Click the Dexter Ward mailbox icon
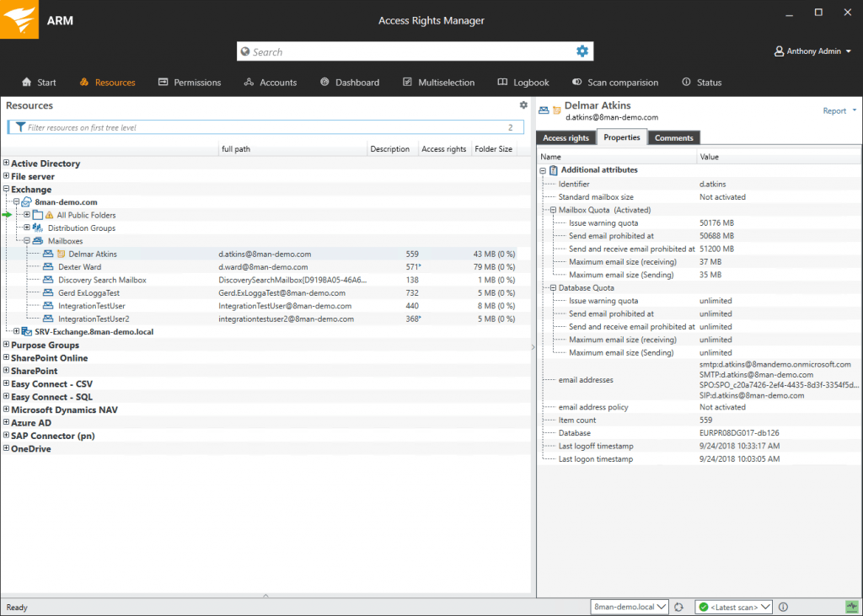This screenshot has height=616, width=863. point(48,266)
